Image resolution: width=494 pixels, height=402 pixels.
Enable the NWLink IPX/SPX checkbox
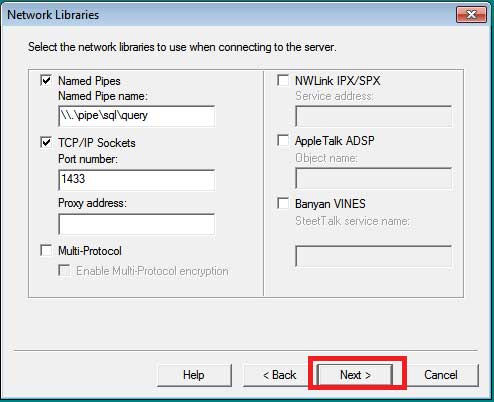coord(283,80)
